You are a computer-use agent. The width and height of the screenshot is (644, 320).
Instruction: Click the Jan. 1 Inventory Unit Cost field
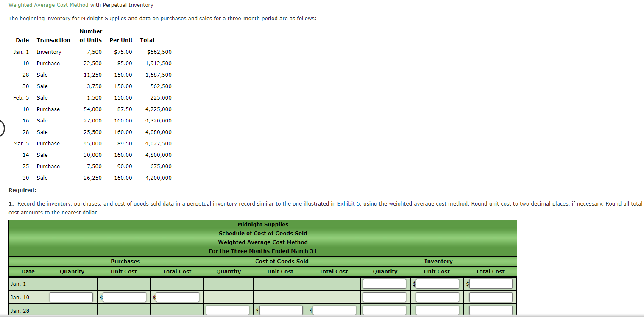click(438, 284)
